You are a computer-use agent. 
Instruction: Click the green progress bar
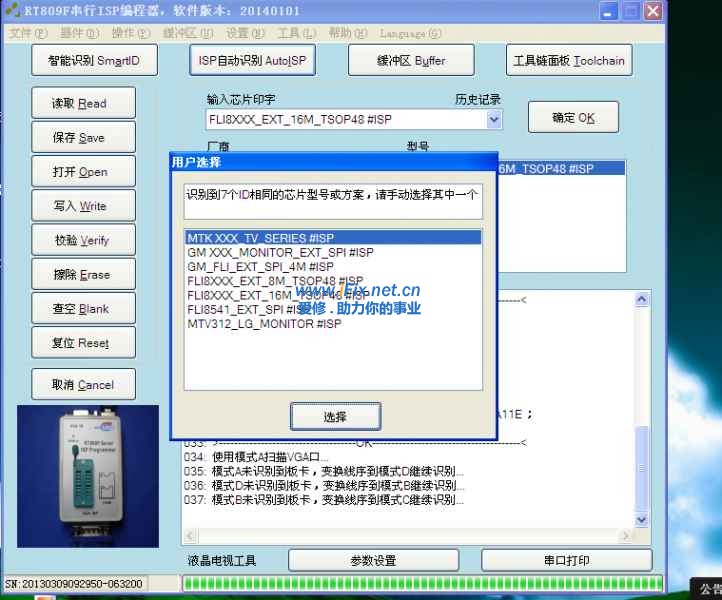pos(422,584)
